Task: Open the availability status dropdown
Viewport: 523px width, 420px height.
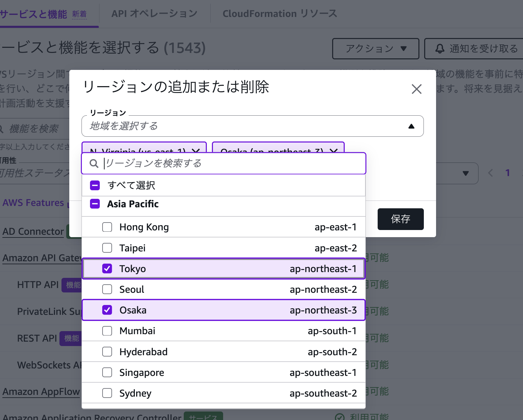Action: tap(465, 173)
